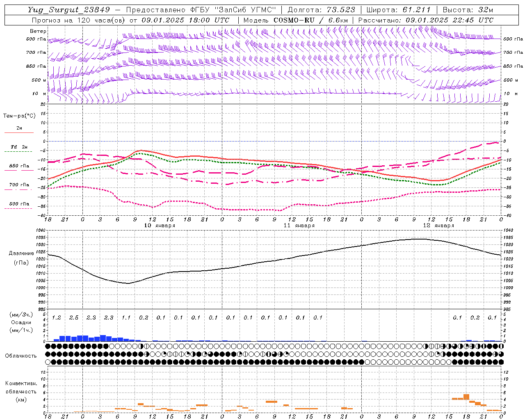Click the right 20 temperature axis value

coord(506,104)
